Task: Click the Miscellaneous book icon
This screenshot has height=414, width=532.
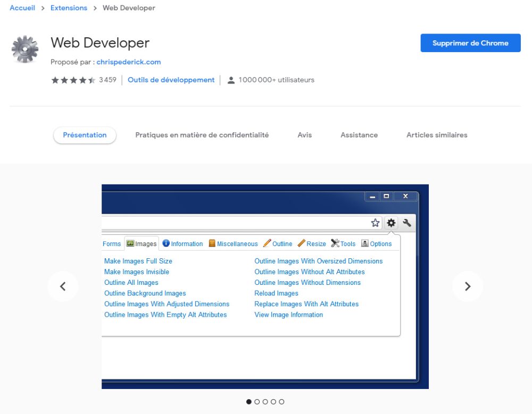Action: tap(212, 243)
